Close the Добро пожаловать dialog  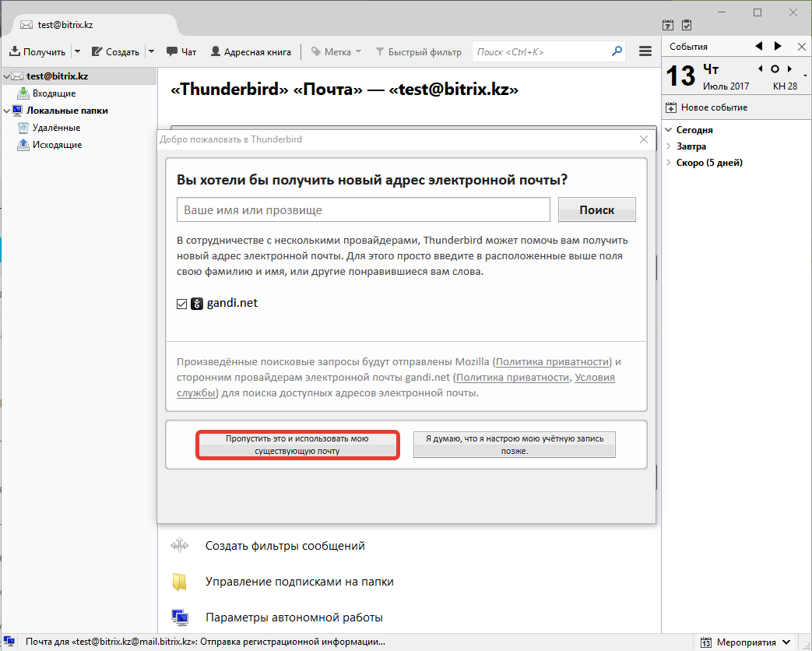(x=644, y=139)
